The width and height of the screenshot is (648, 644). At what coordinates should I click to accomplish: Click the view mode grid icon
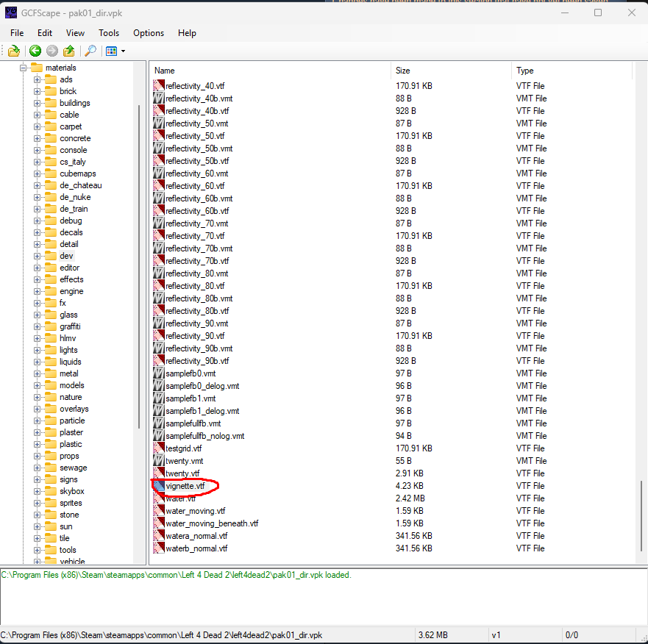(x=112, y=51)
